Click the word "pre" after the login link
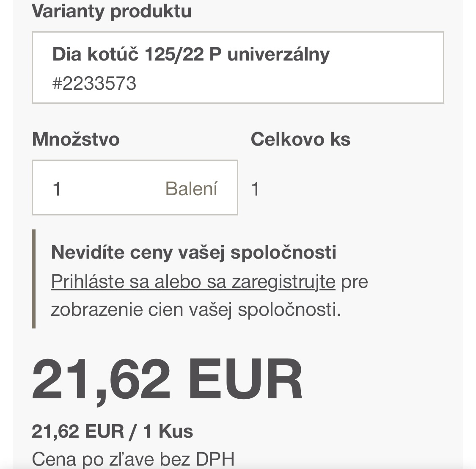This screenshot has height=469, width=476. pyautogui.click(x=355, y=281)
